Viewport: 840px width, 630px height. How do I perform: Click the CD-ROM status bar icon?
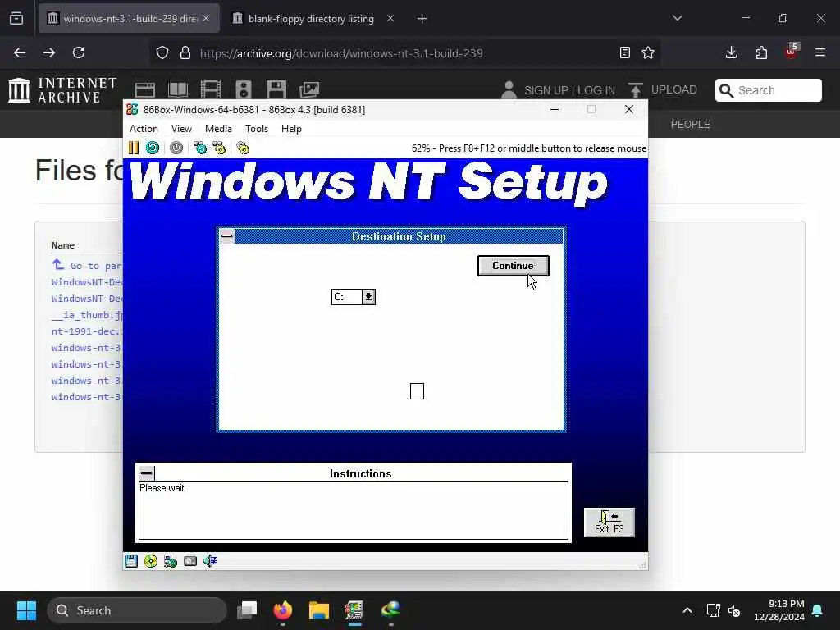click(151, 561)
